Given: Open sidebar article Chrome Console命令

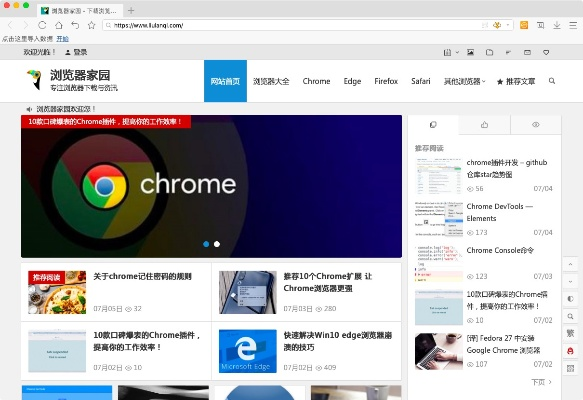Looking at the screenshot, I should click(500, 250).
